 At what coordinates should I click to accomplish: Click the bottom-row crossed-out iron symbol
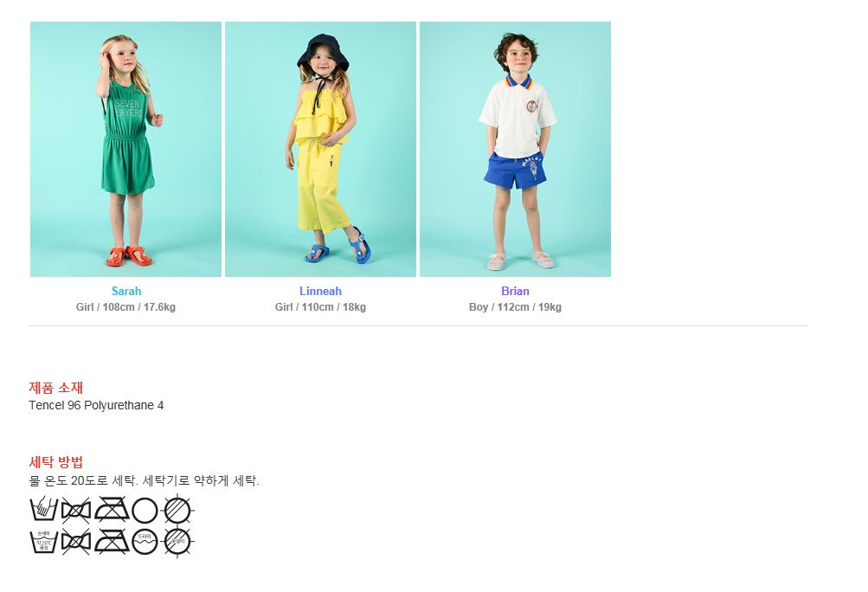113,542
